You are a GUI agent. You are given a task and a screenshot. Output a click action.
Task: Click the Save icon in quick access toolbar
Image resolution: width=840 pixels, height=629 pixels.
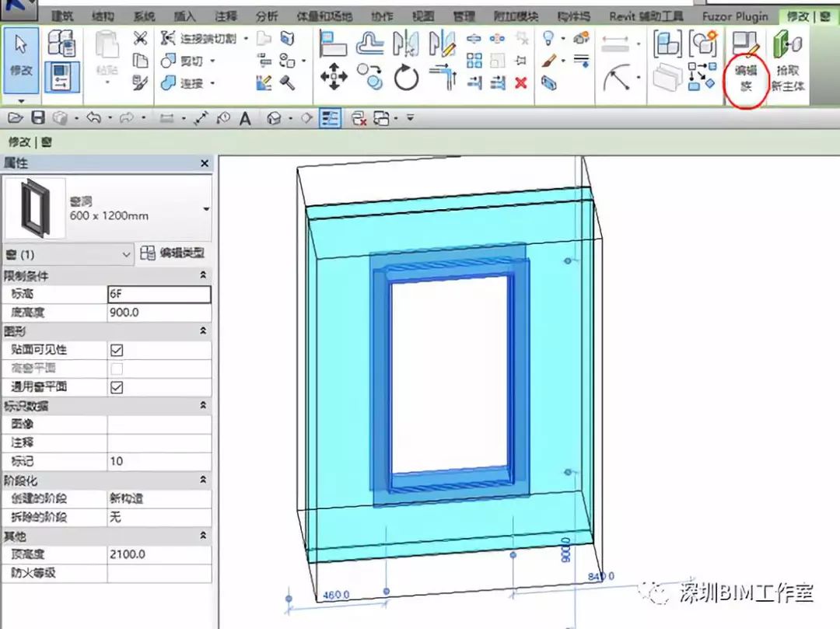click(x=37, y=118)
